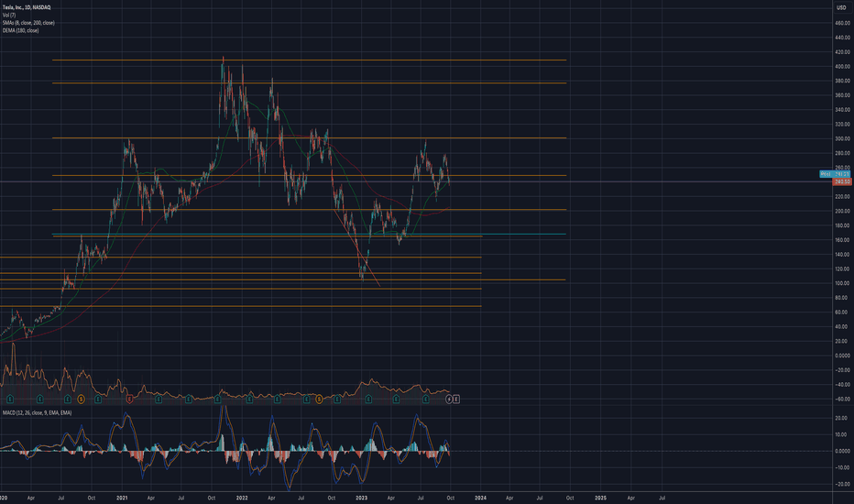Screen dimensions: 854x504
Task: Click the blue post-market price label
Action: tap(835, 174)
